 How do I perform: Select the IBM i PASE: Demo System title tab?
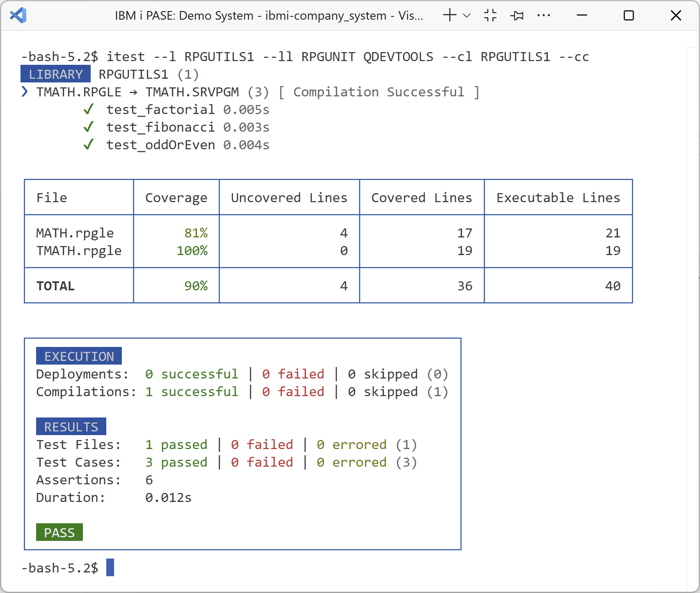coord(269,15)
